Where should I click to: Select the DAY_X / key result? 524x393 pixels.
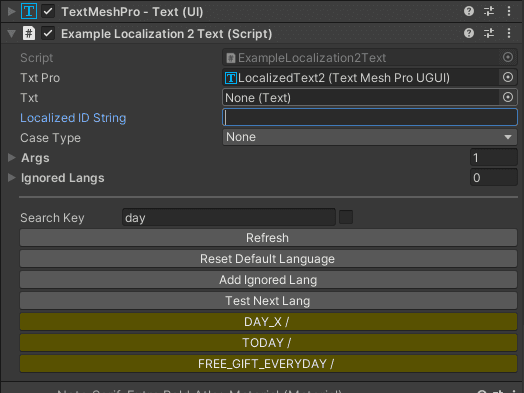268,322
